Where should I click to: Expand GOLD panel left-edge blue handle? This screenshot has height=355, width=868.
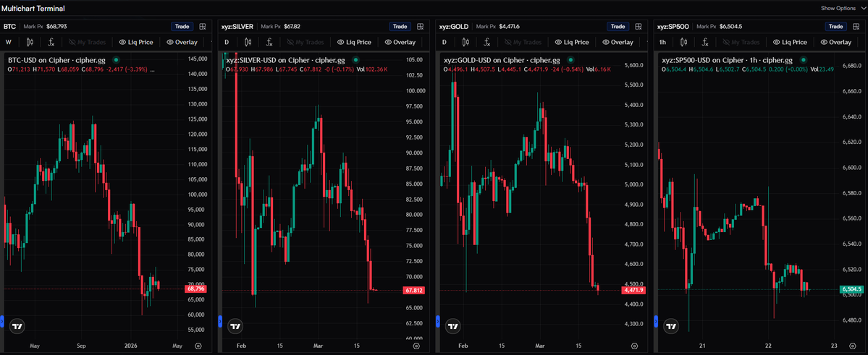pyautogui.click(x=438, y=321)
